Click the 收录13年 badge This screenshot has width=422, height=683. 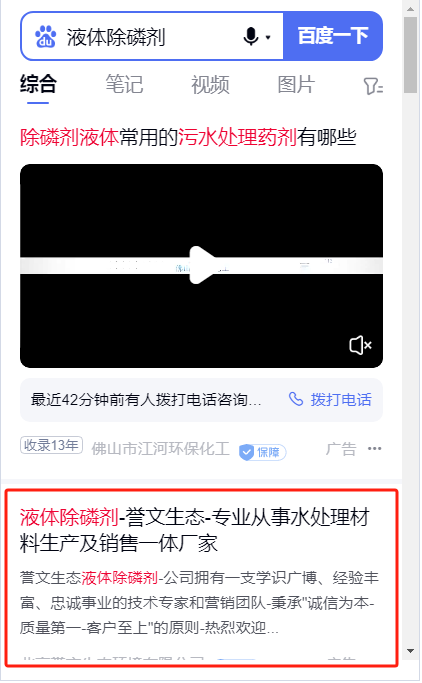pyautogui.click(x=51, y=445)
